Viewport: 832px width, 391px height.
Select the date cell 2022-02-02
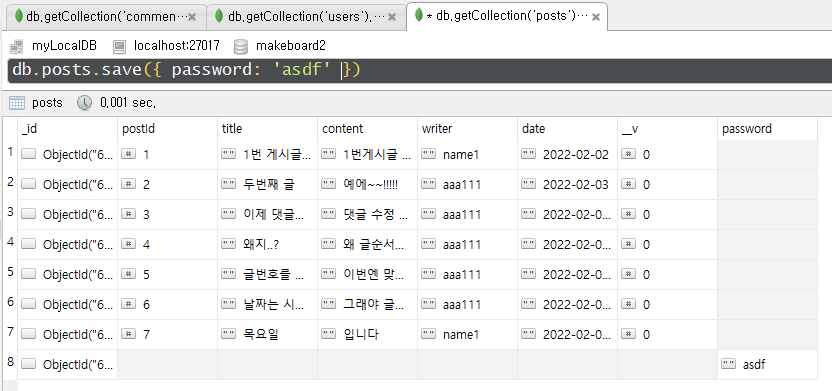[568, 155]
